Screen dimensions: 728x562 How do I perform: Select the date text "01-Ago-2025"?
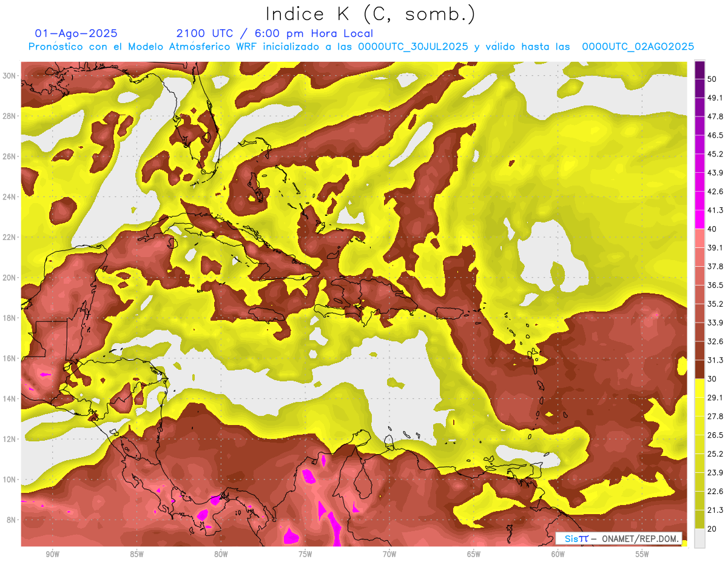tap(76, 33)
